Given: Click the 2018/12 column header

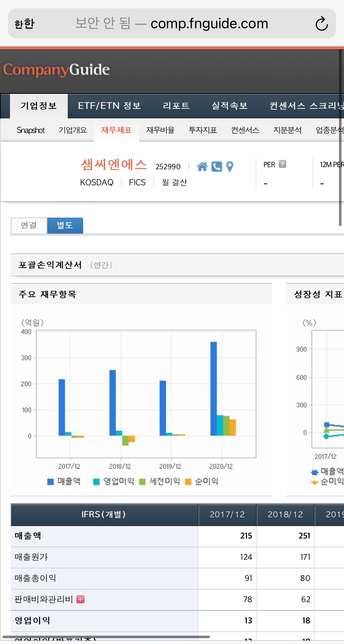Looking at the screenshot, I should click(285, 515).
